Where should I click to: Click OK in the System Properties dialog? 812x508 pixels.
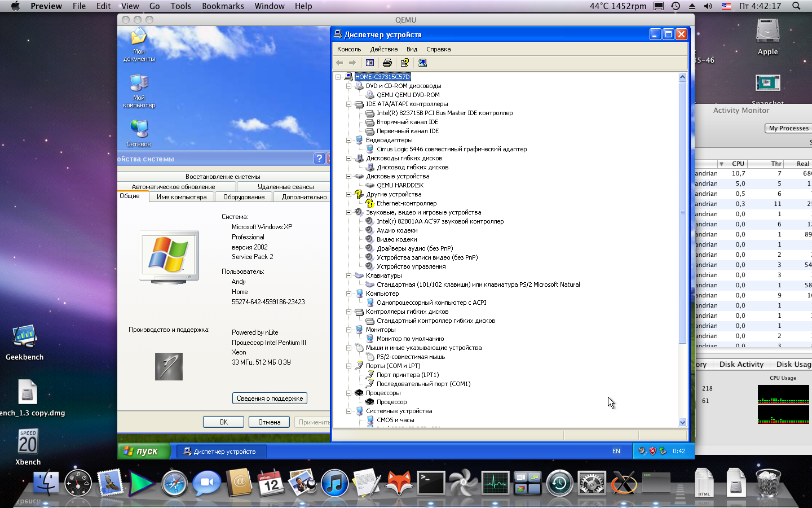pyautogui.click(x=223, y=422)
